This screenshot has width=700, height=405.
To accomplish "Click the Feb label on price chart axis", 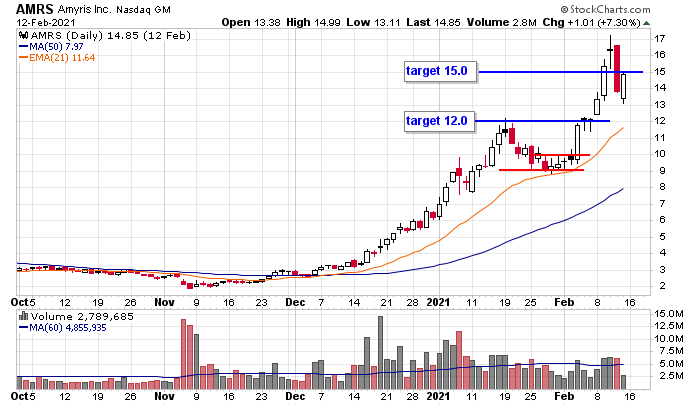I will tap(564, 302).
